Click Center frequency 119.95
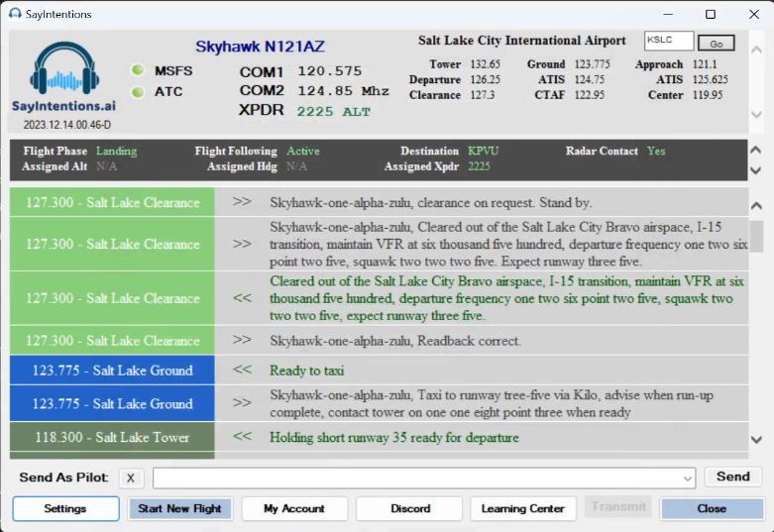 coord(708,95)
